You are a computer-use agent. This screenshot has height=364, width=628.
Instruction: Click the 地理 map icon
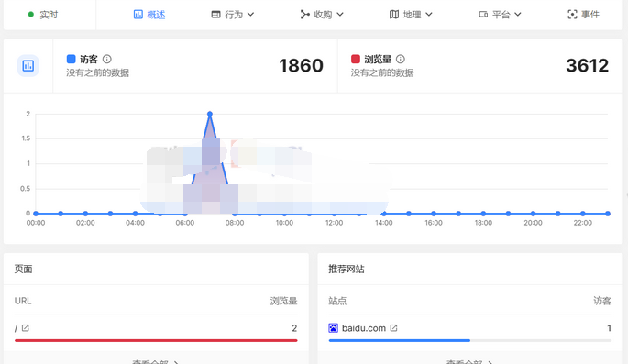pyautogui.click(x=394, y=15)
